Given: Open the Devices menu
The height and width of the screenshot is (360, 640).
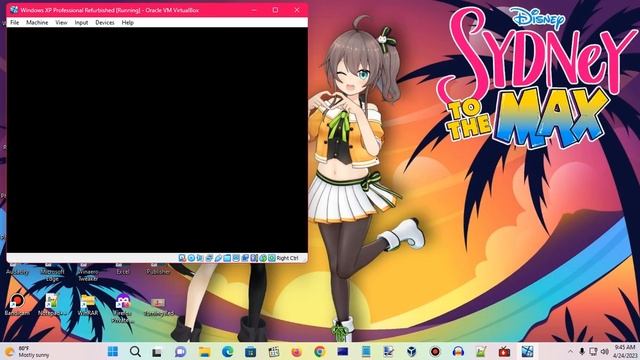Looking at the screenshot, I should tap(105, 22).
